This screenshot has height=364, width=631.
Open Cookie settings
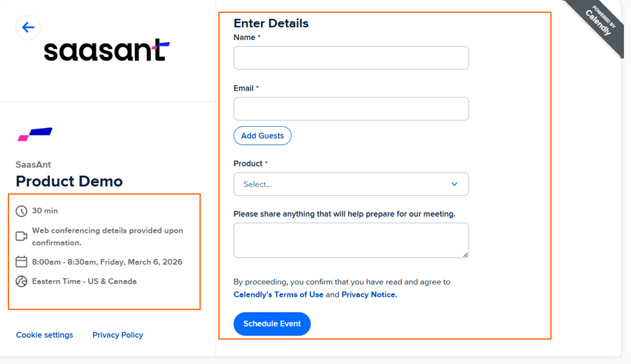[45, 335]
